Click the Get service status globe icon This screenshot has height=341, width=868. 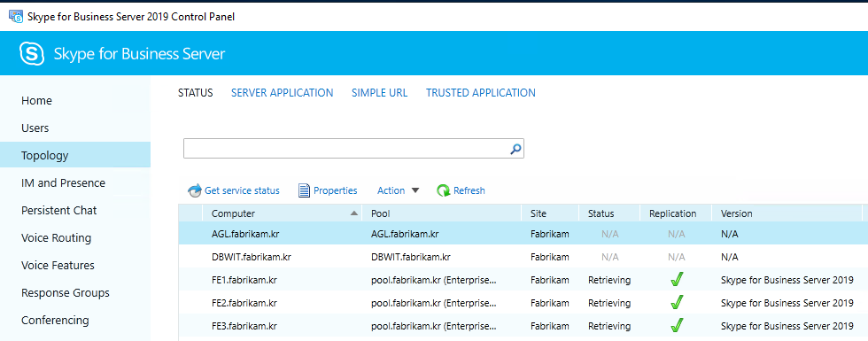(x=195, y=191)
